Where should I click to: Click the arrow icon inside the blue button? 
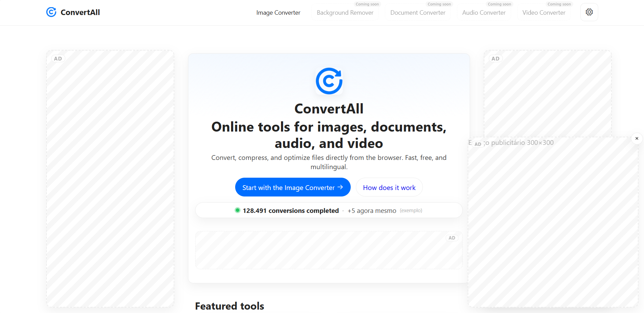pyautogui.click(x=340, y=187)
